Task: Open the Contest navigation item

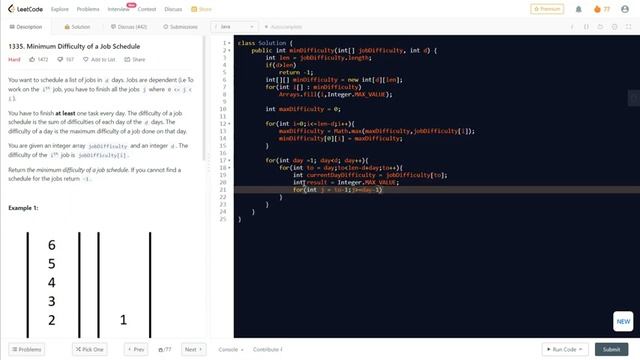Action: (x=147, y=9)
